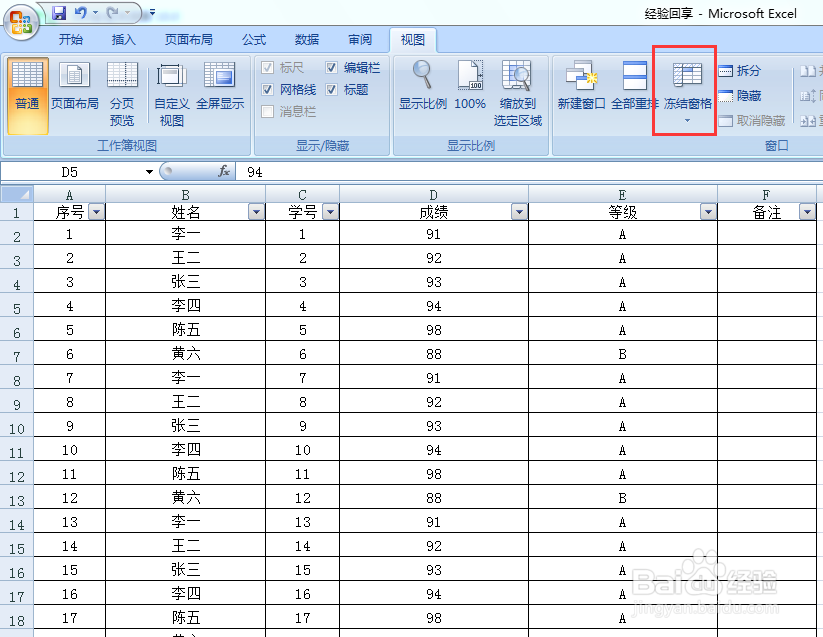The height and width of the screenshot is (637, 823).
Task: Open the 成绩 column filter dropdown
Action: pyautogui.click(x=519, y=211)
